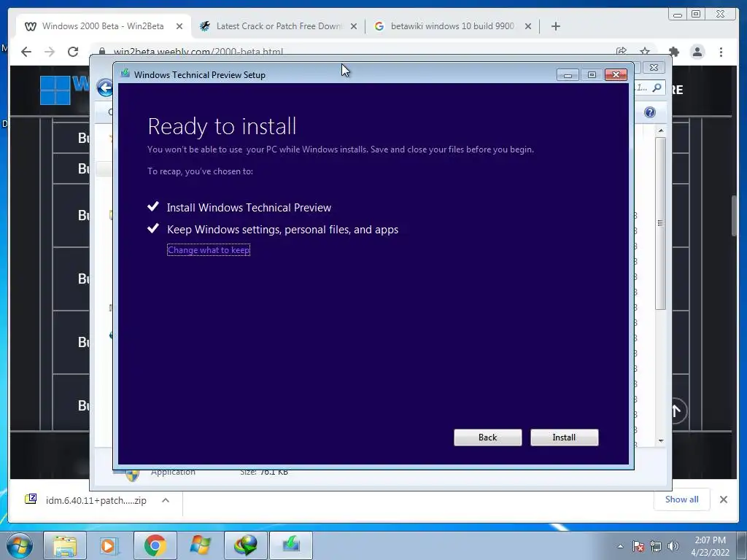This screenshot has width=747, height=560.
Task: Open Action Center flag icon
Action: point(638,547)
